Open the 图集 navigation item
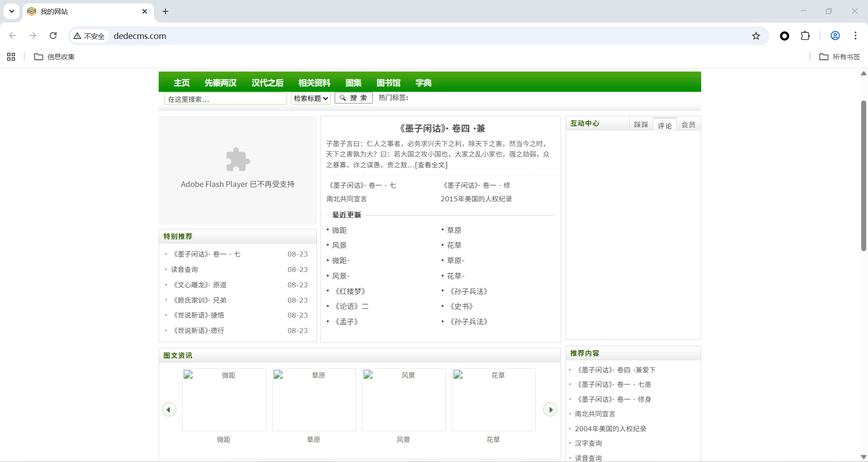The height and width of the screenshot is (462, 868). (x=354, y=83)
